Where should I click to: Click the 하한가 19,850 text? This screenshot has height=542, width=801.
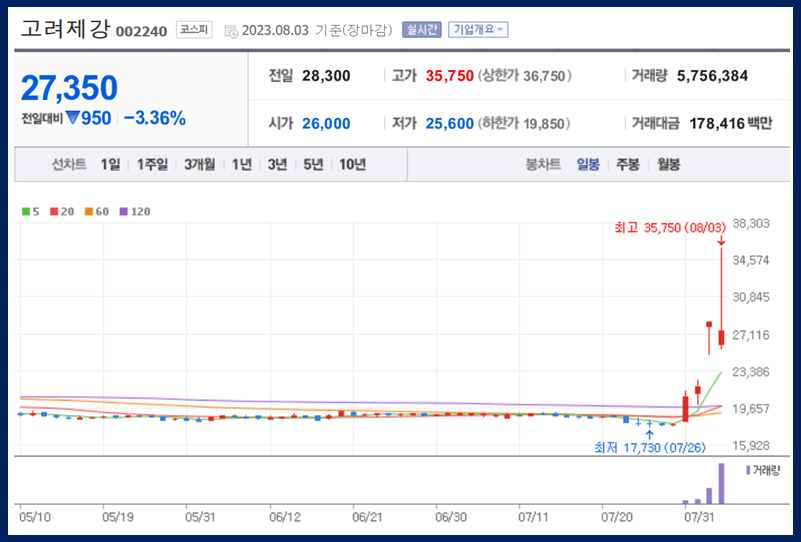click(524, 124)
